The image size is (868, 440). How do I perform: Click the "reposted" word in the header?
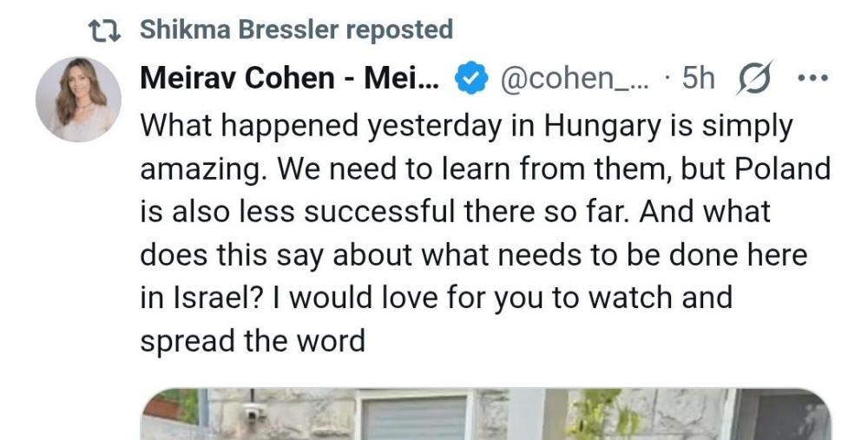399,30
